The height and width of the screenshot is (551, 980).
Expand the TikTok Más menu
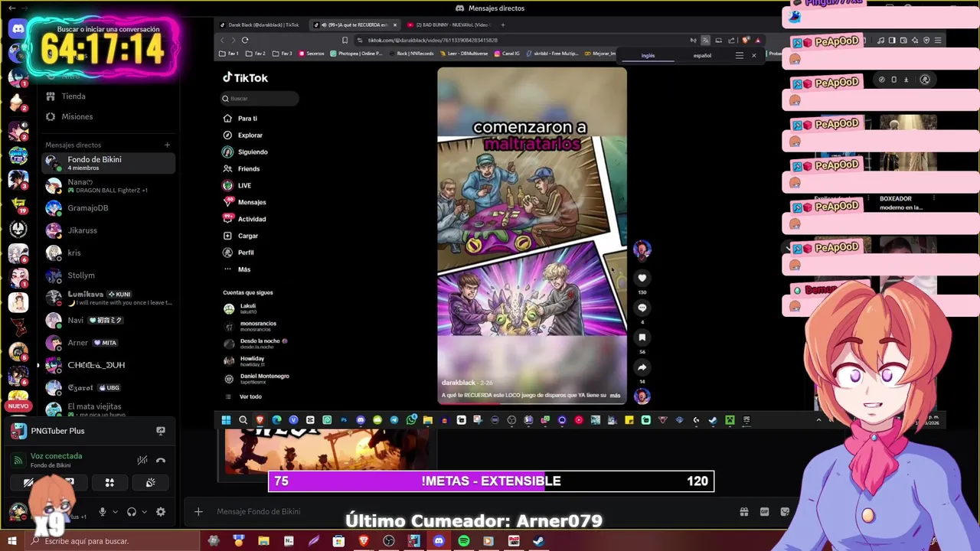[243, 269]
